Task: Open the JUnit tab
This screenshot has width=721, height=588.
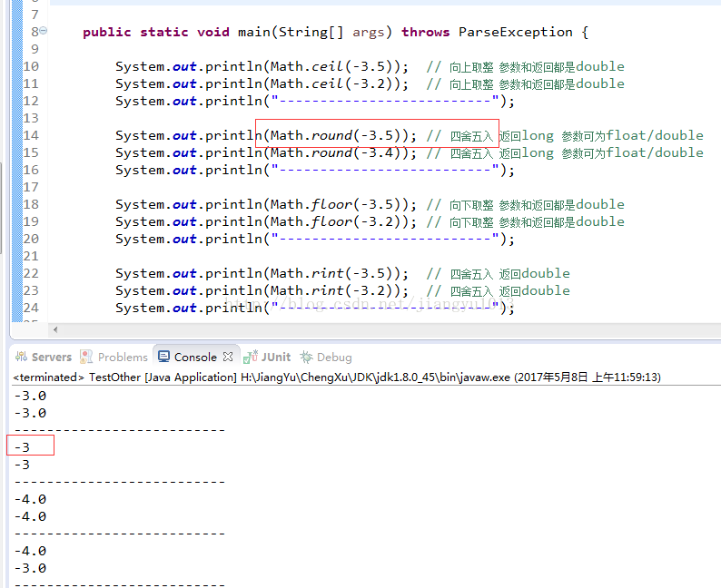Action: [x=267, y=357]
